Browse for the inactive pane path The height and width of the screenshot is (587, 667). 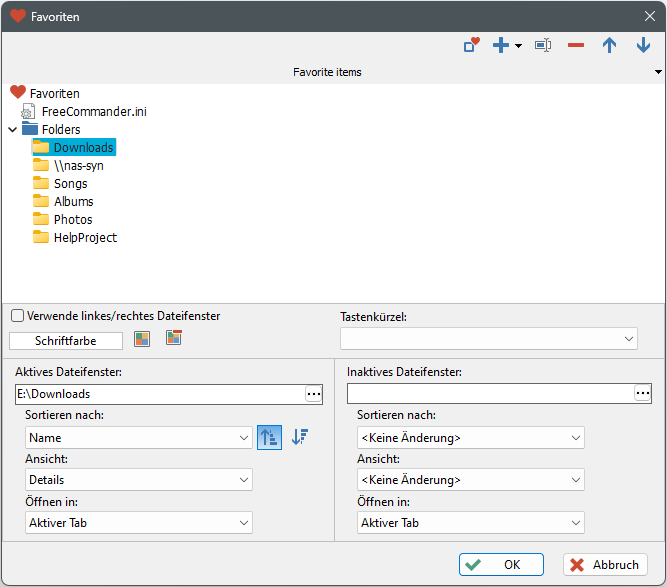point(642,394)
